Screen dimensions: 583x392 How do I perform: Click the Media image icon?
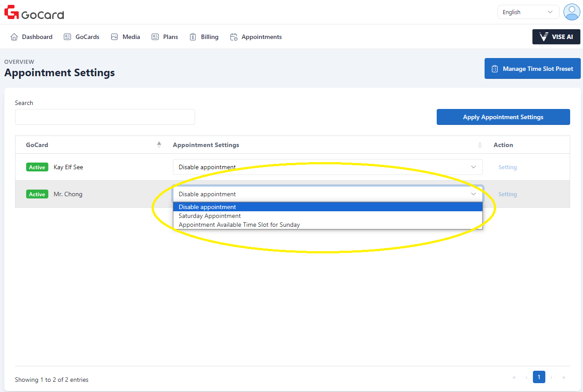(114, 37)
